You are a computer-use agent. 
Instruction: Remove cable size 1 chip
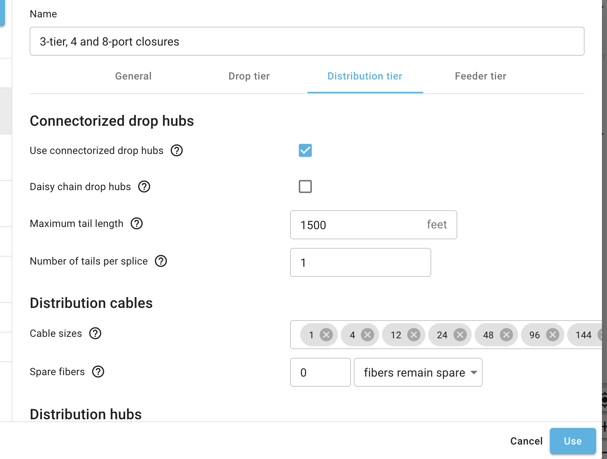[x=326, y=334]
